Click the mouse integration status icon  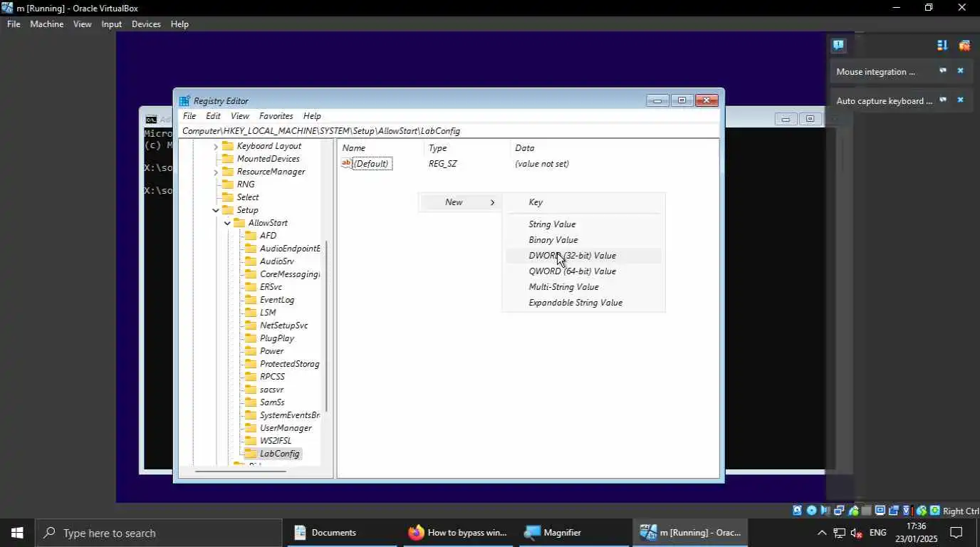[921, 511]
